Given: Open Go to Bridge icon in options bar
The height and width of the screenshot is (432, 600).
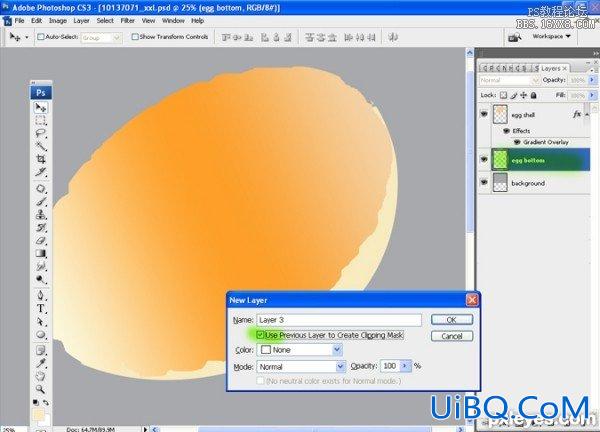Looking at the screenshot, I should [x=514, y=37].
